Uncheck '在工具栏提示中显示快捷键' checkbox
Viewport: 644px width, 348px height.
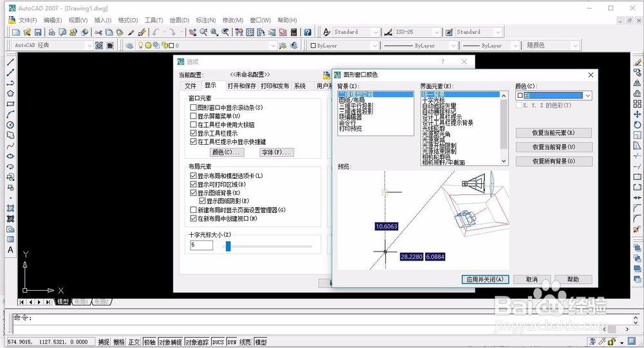(193, 142)
